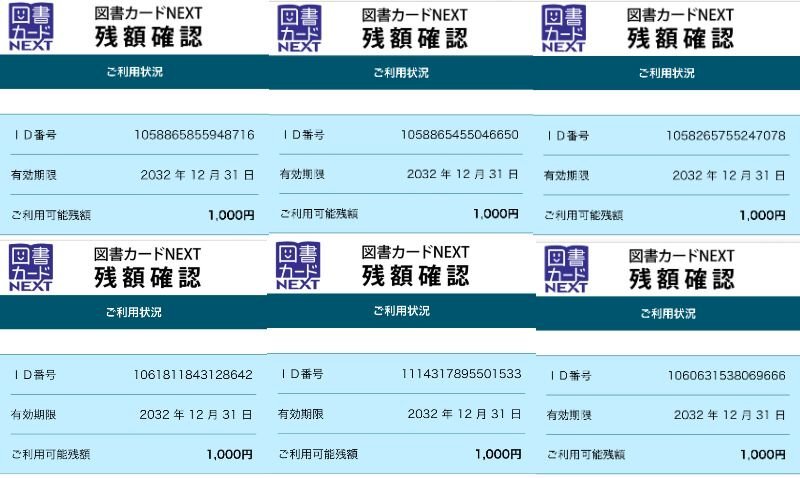Click the 1,000円 balance of card ending 9666

tap(763, 455)
